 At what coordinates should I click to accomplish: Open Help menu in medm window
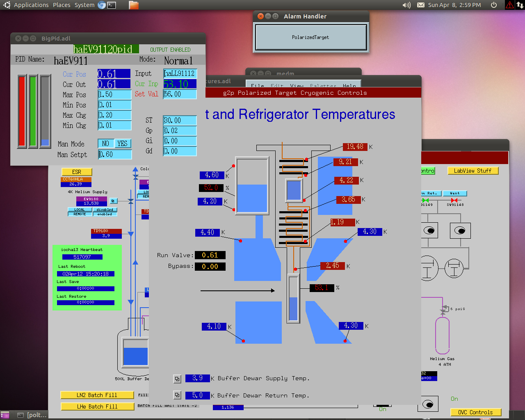(349, 86)
